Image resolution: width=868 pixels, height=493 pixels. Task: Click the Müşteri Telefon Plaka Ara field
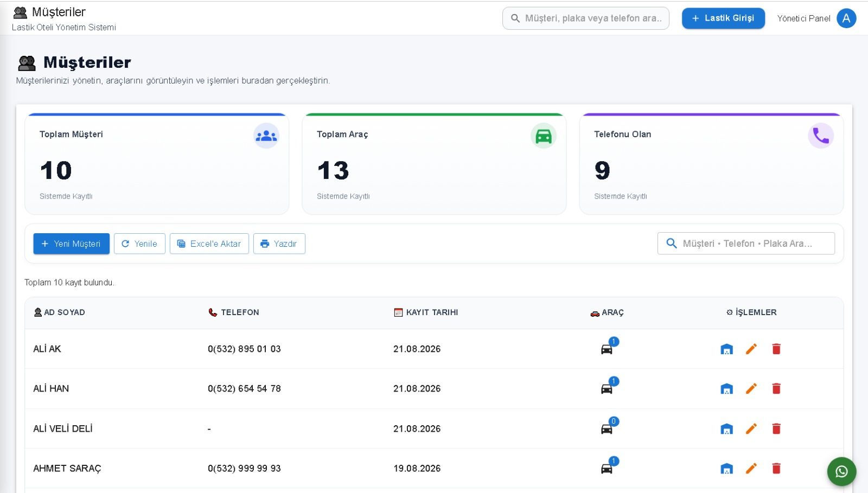[x=746, y=244]
